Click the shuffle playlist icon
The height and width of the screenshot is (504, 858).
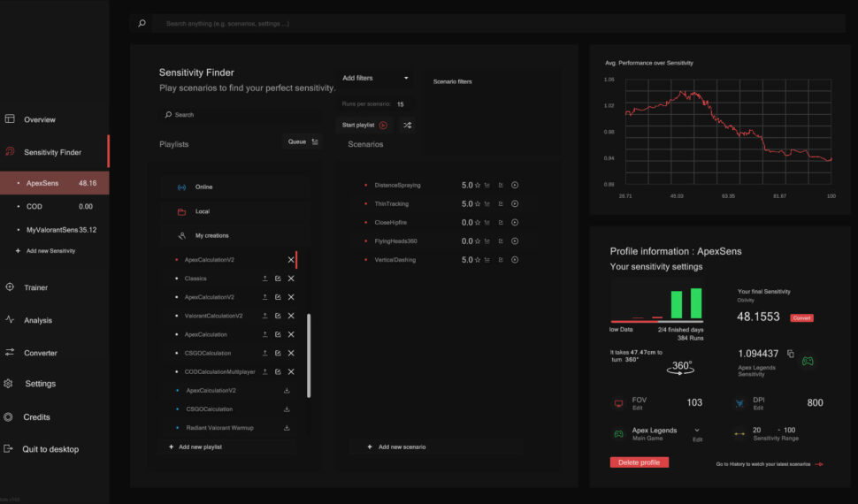click(407, 126)
